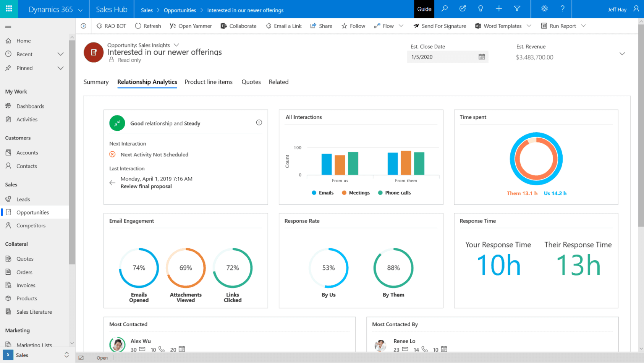Open the app launcher waffle menu
Screen dimensions: 644x363
tap(9, 9)
